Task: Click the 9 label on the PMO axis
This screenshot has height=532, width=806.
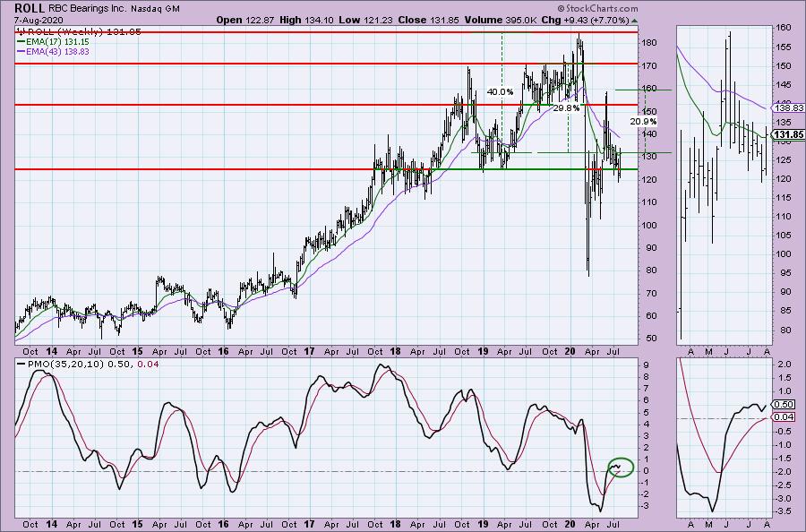Action: (646, 365)
